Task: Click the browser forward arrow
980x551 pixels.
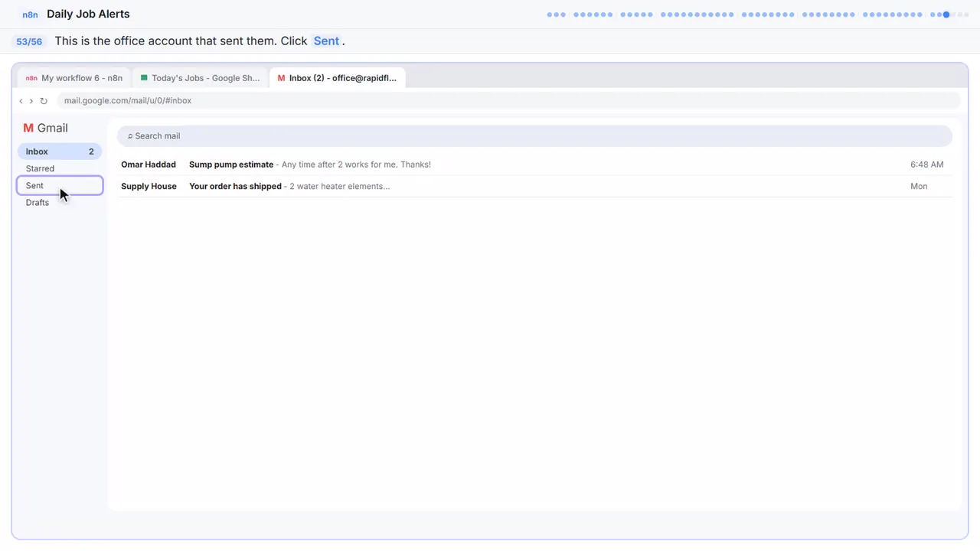Action: coord(31,101)
